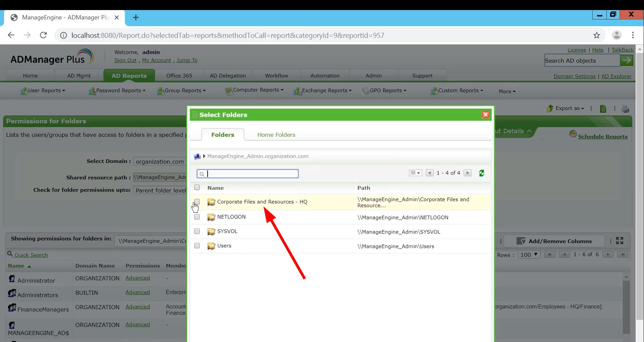
Task: Go to the first page of results
Action: pyautogui.click(x=549, y=254)
